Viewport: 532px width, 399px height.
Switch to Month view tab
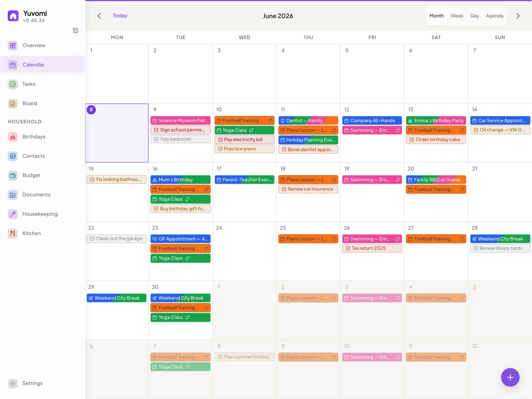coord(436,16)
